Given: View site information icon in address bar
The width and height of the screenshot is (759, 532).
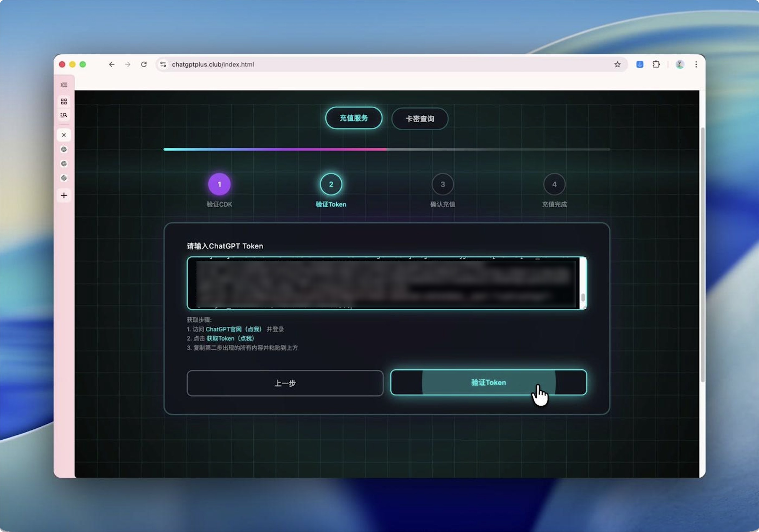Looking at the screenshot, I should pyautogui.click(x=163, y=65).
